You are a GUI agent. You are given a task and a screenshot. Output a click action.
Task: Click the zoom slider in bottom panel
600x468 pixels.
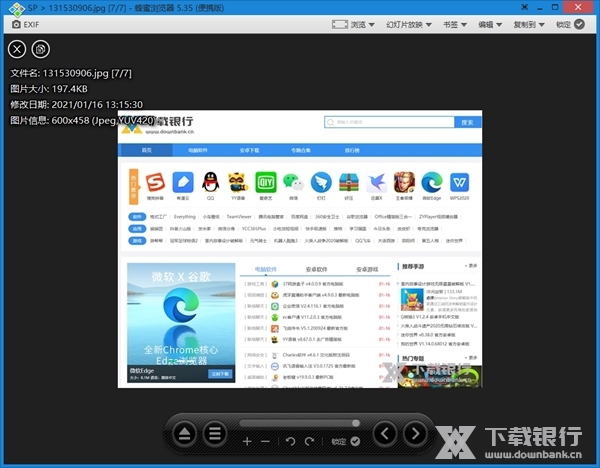300,423
